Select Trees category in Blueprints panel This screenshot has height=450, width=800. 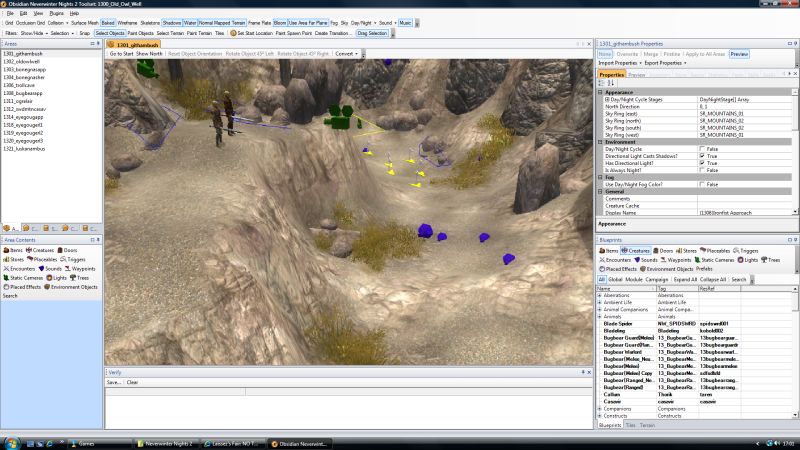770,260
